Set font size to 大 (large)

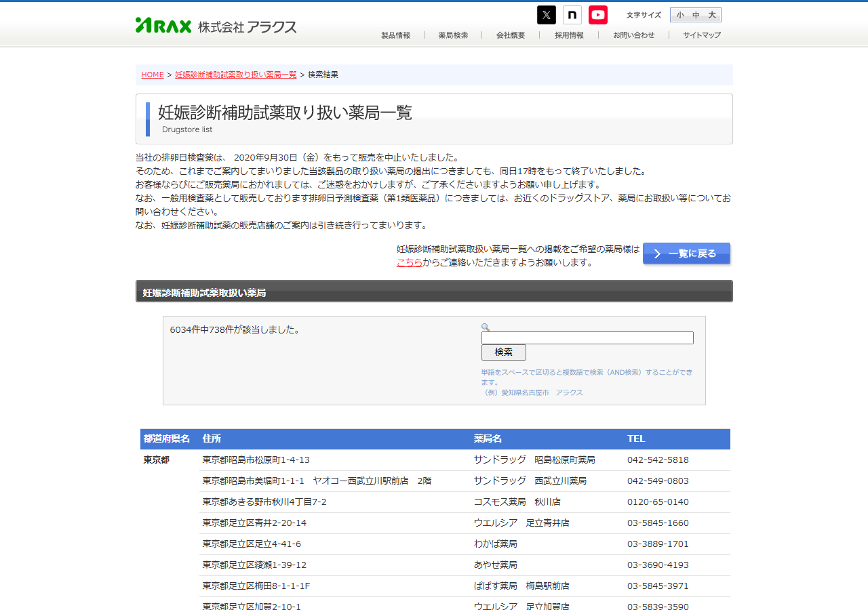pos(712,15)
